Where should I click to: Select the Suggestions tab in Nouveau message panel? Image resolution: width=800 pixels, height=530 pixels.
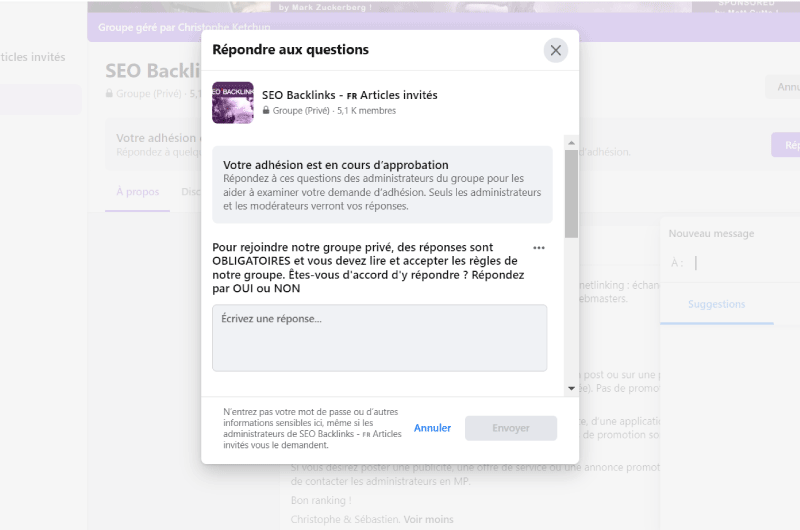[716, 304]
